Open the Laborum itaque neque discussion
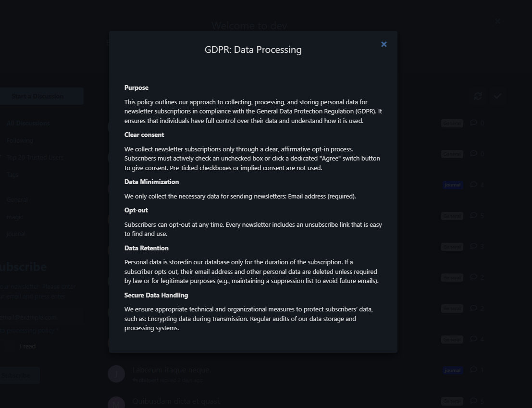This screenshot has width=532, height=408. click(x=172, y=370)
